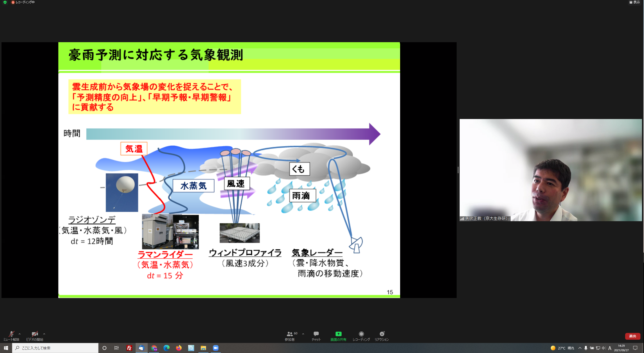Screen dimensions: 644x353
Task: Click the speaker video thumbnail
Action: (x=551, y=170)
